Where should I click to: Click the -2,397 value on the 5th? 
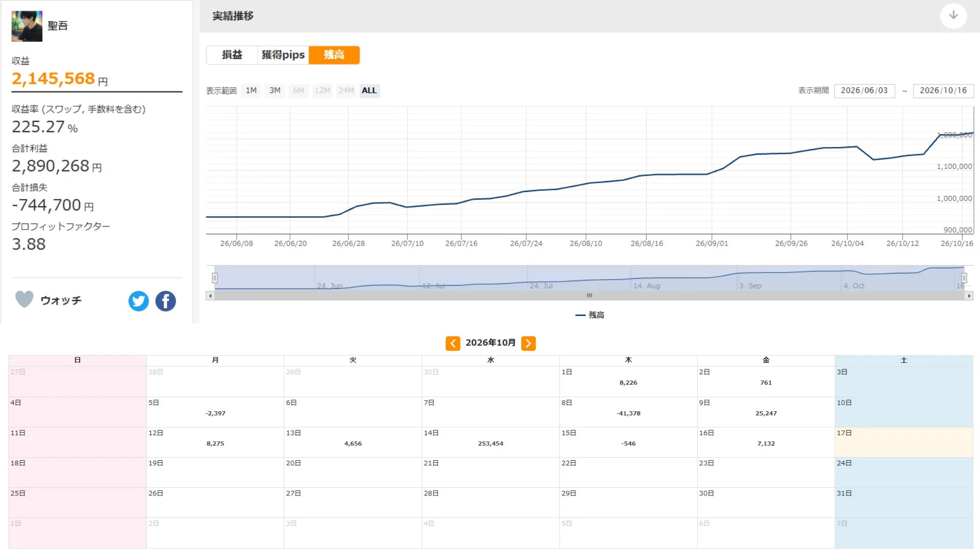tap(215, 414)
